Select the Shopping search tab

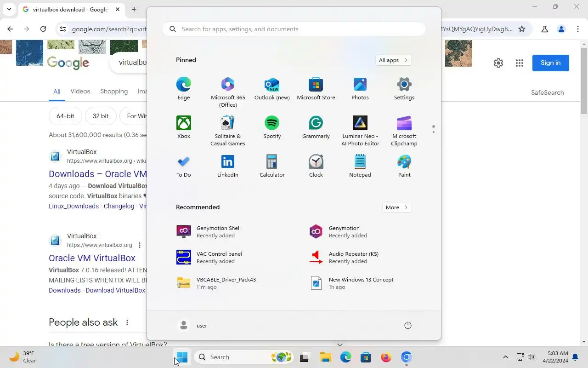click(x=114, y=91)
